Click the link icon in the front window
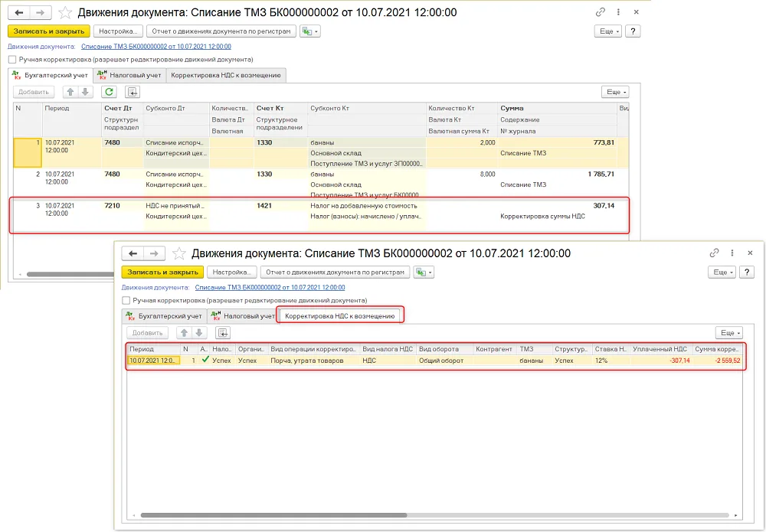Viewport: 766px width, 532px height. [x=714, y=253]
